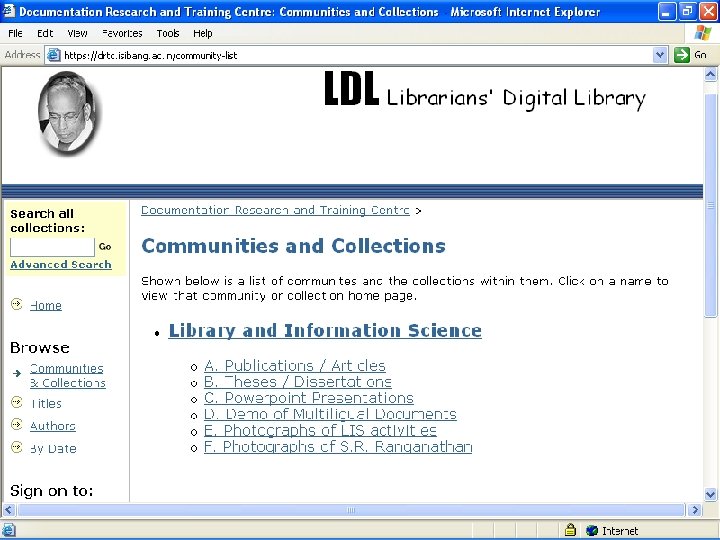This screenshot has width=720, height=540.
Task: Click the Internet Explorer title bar icon
Action: pyautogui.click(x=9, y=11)
